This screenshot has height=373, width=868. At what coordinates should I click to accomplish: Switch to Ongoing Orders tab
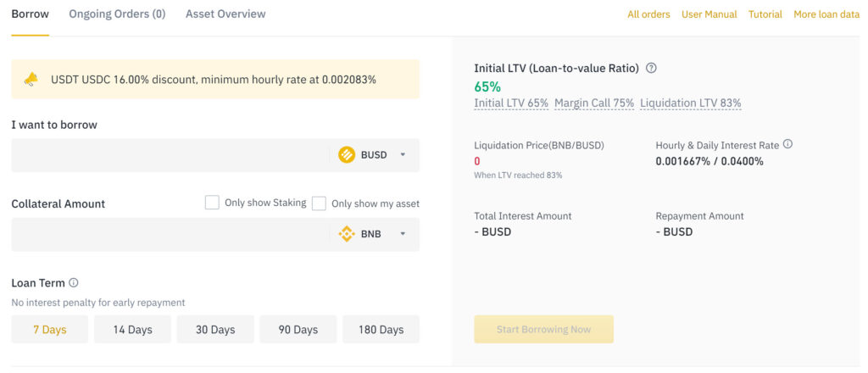click(117, 14)
